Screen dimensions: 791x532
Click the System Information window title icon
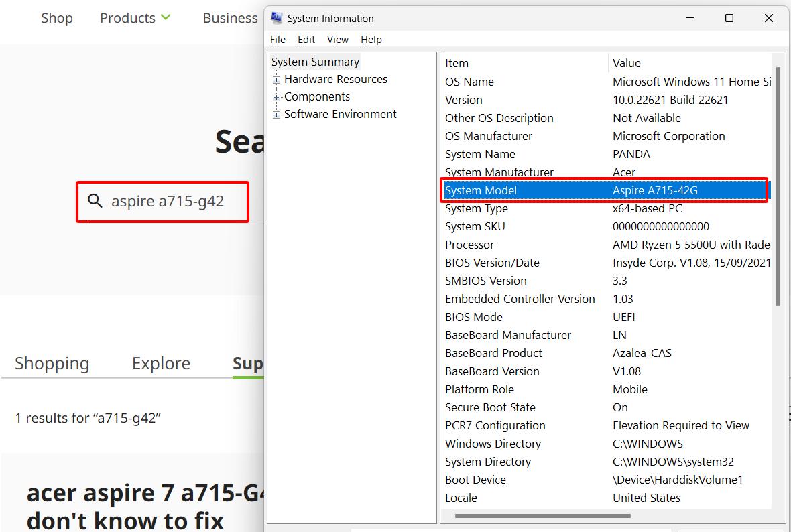276,18
